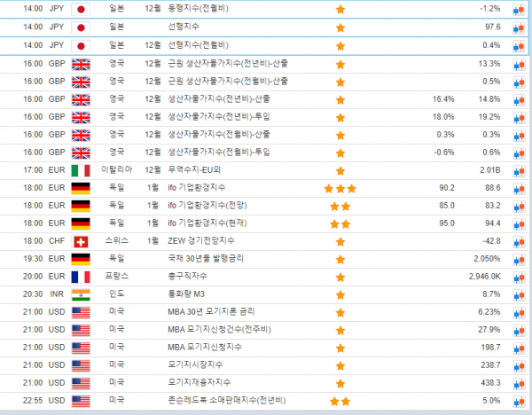This screenshot has width=532, height=415.
Task: Click chart icon for ZEW 경기전망지수
Action: click(519, 241)
